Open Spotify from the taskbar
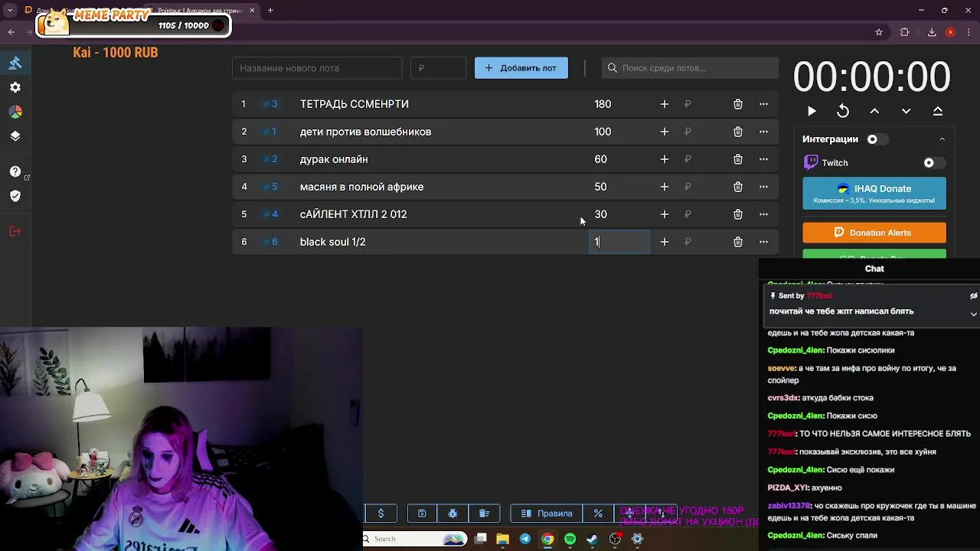 pyautogui.click(x=570, y=539)
